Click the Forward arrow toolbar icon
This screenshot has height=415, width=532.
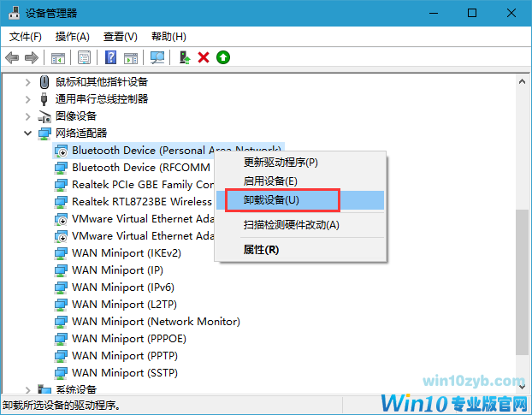tap(32, 57)
